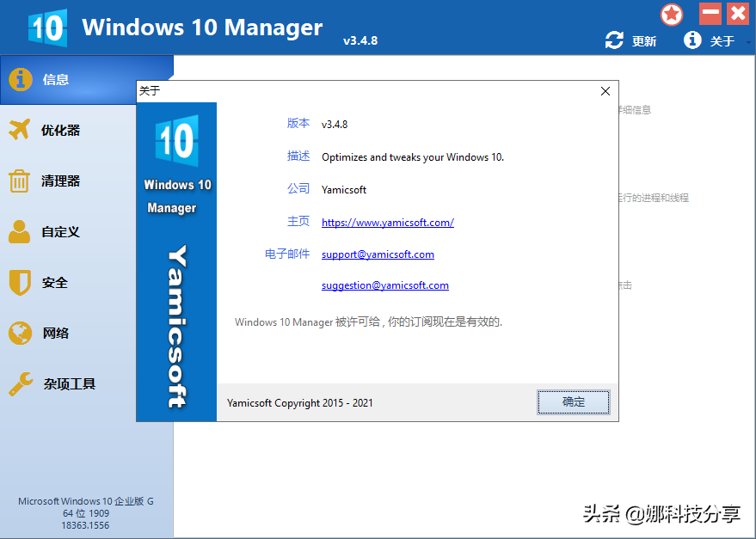Viewport: 756px width, 539px height.
Task: Open the 清理器 cleaner section
Action: click(x=60, y=181)
